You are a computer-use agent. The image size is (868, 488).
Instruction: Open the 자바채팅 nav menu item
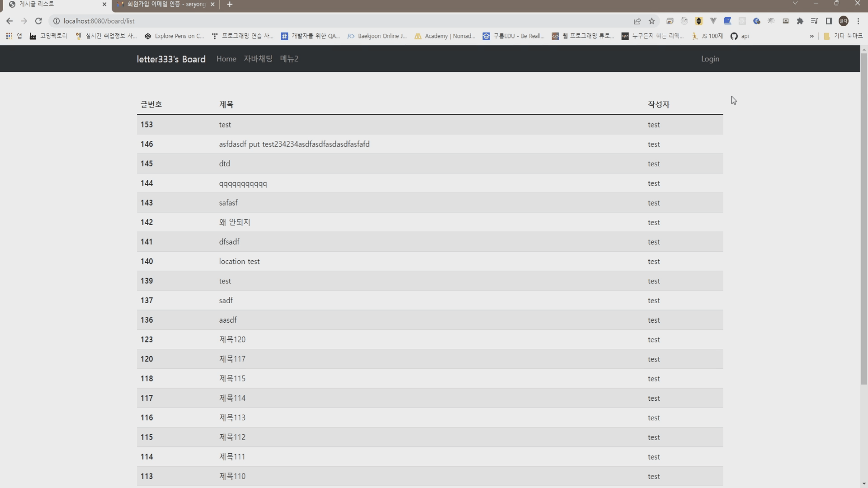pos(258,59)
